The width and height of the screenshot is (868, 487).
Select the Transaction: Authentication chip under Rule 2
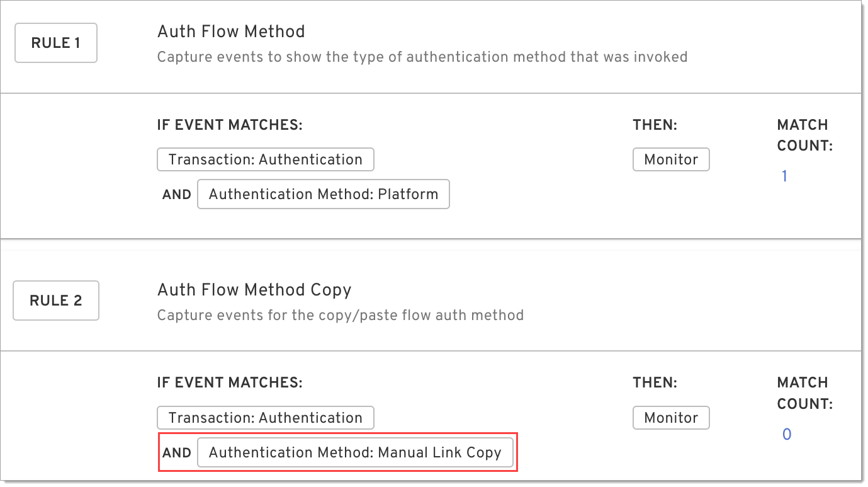pos(265,418)
